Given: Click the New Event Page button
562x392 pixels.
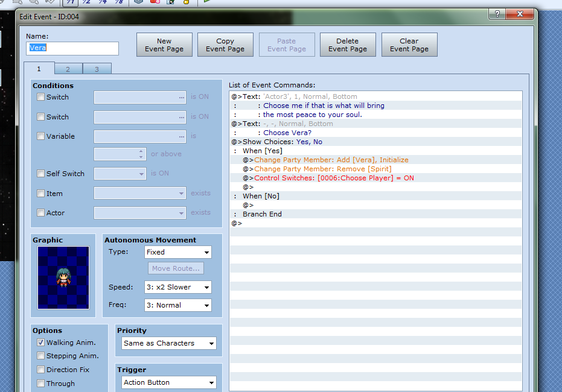Looking at the screenshot, I should point(164,45).
